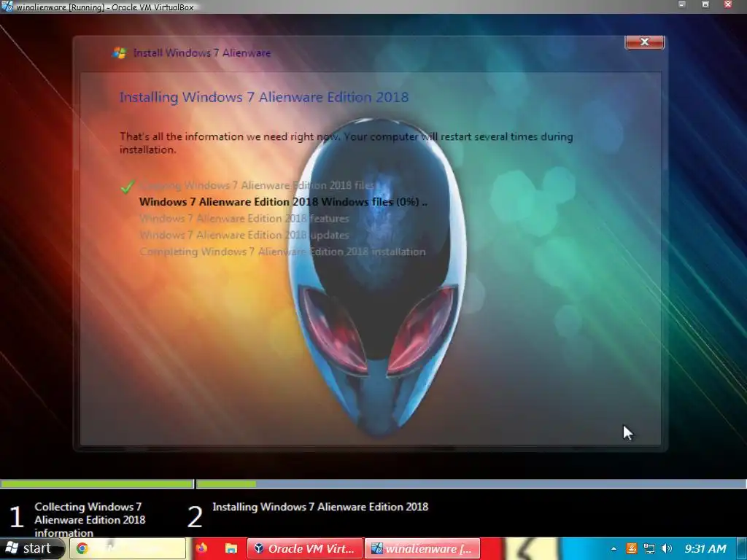Show hidden tray icons arrow
747x560 pixels.
614,548
